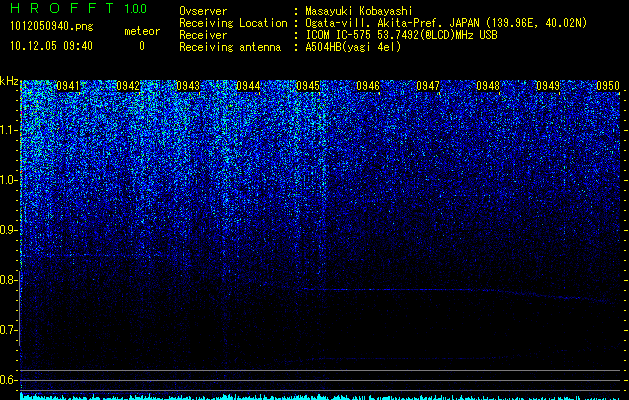This screenshot has height=400, width=629.
Task: Click the 0943 time marker
Action: pos(188,86)
